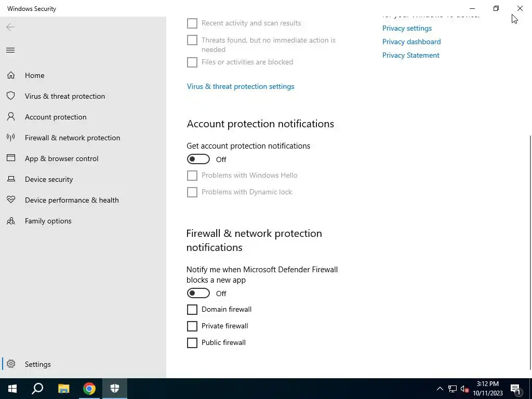The image size is (532, 399).
Task: Click the Firewall & network antenna icon
Action: (11, 137)
